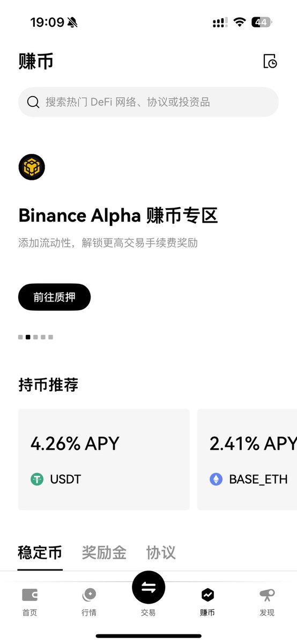The height and width of the screenshot is (644, 297).
Task: Tap the USDT Tether coin icon
Action: [37, 479]
